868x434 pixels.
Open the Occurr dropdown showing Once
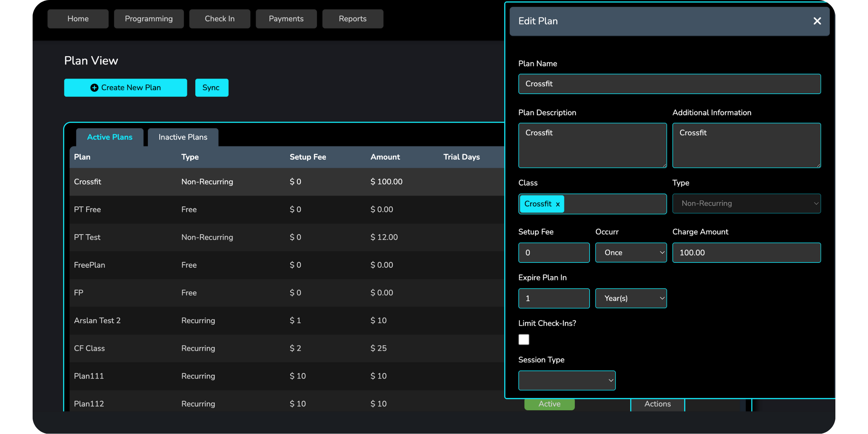(631, 252)
